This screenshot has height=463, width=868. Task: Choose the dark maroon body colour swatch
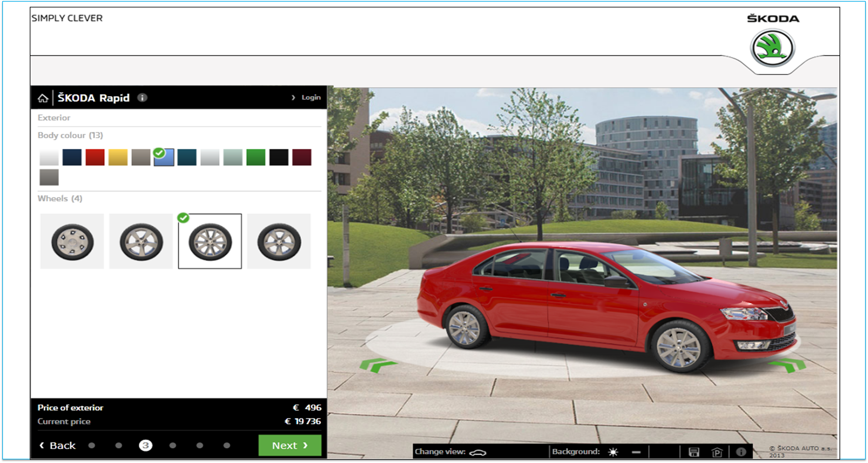pos(302,157)
